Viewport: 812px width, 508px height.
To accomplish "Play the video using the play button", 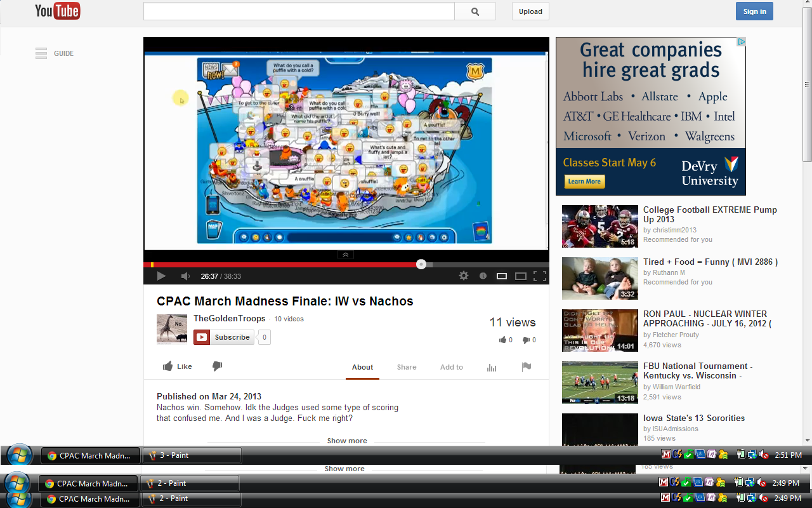I will tap(161, 276).
